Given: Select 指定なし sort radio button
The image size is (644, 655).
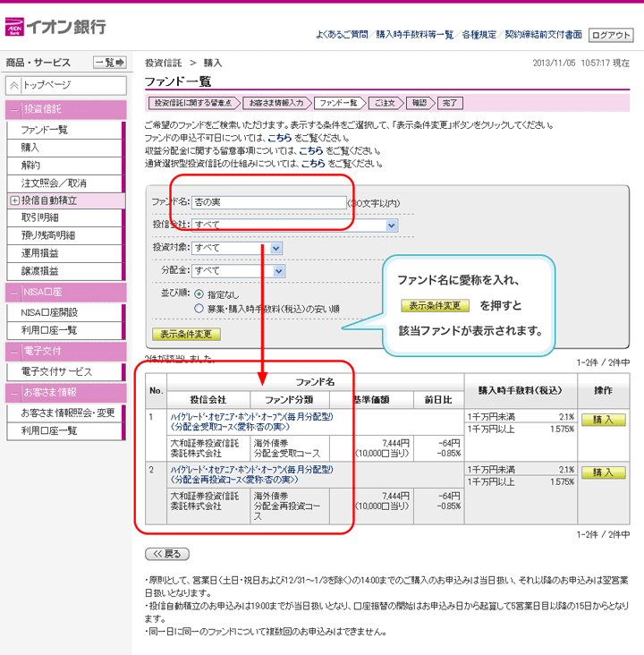Looking at the screenshot, I should click(199, 294).
